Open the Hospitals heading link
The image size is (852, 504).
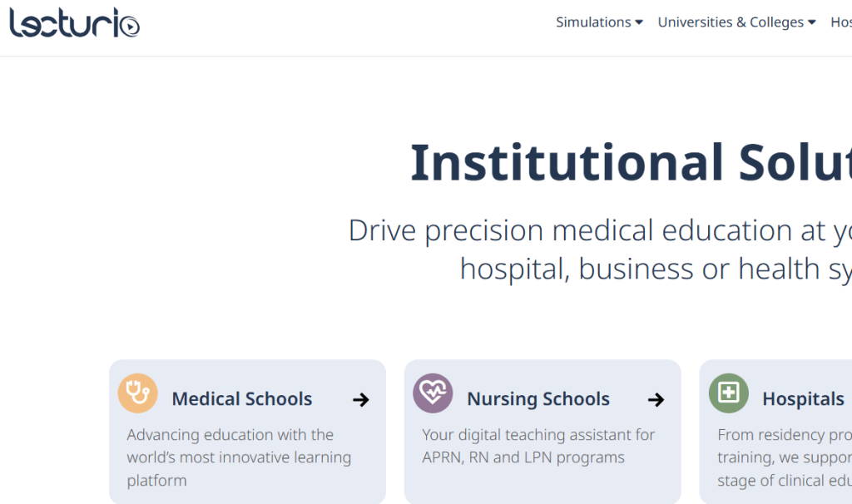point(803,399)
